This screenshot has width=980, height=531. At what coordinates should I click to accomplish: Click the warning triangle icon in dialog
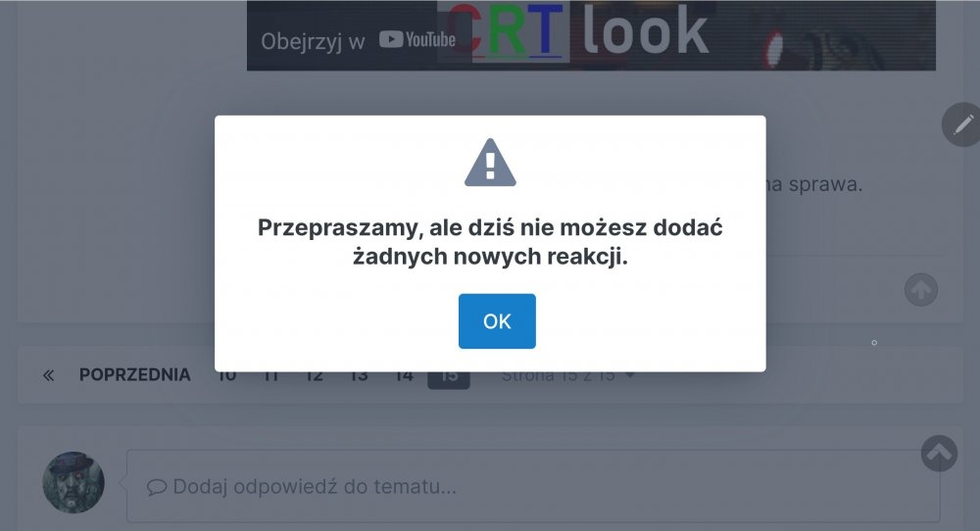(x=490, y=163)
